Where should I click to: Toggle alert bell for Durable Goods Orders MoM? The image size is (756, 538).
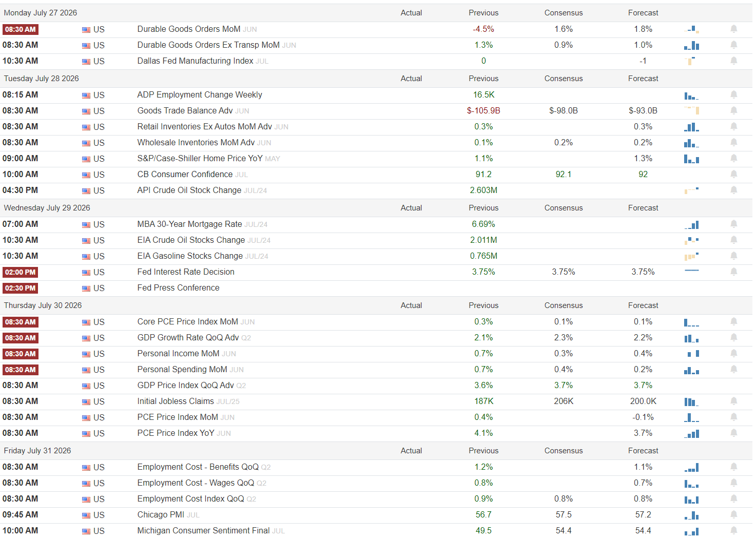[x=734, y=29]
